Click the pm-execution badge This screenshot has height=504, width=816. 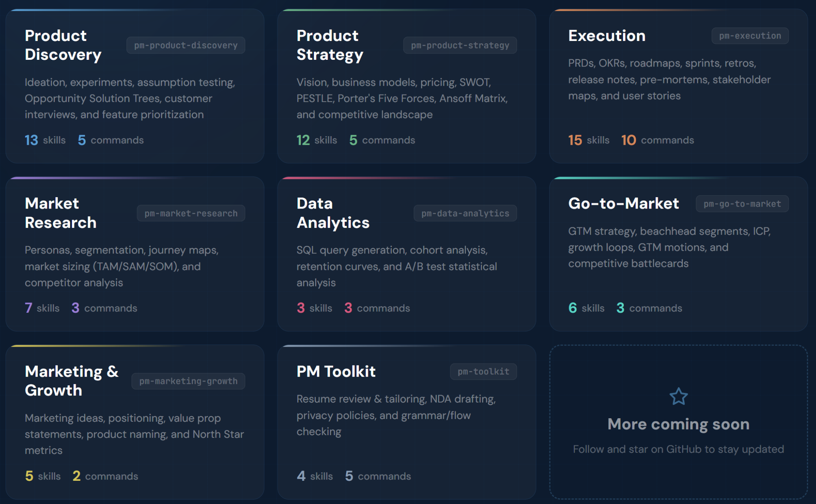point(749,36)
